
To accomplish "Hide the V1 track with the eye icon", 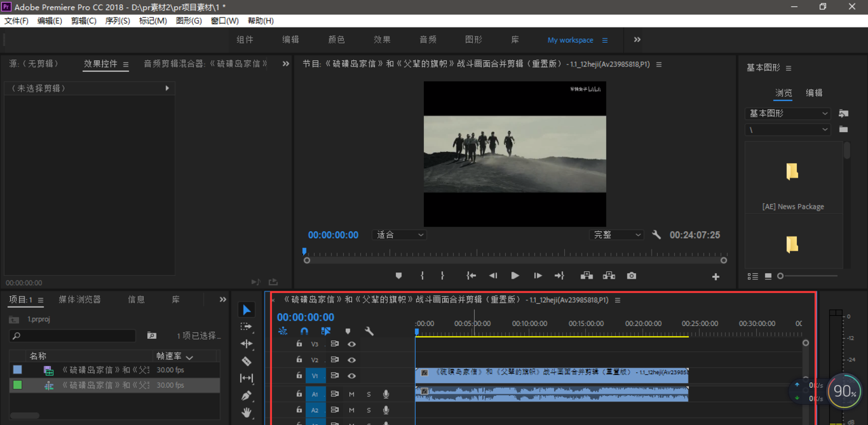I will pos(351,376).
